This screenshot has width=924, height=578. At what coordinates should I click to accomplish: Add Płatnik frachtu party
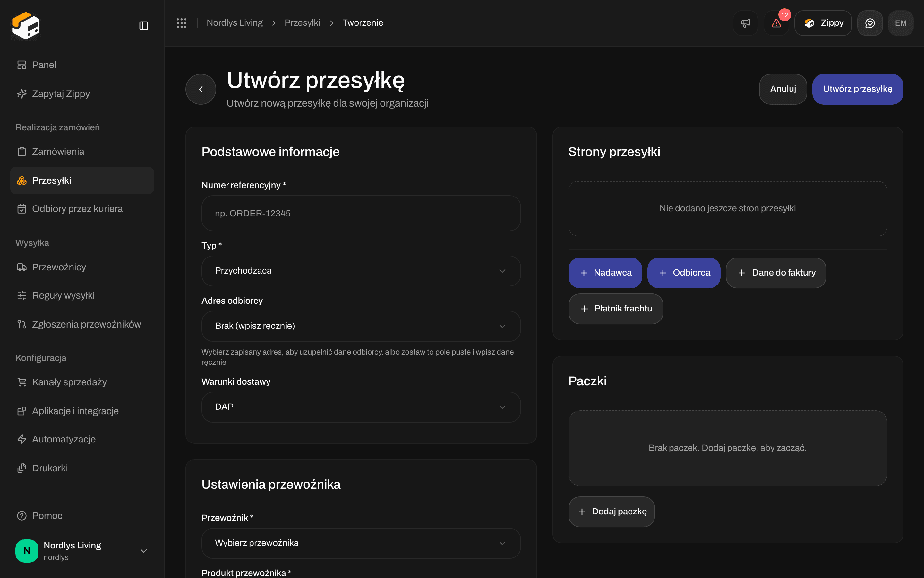(x=615, y=309)
